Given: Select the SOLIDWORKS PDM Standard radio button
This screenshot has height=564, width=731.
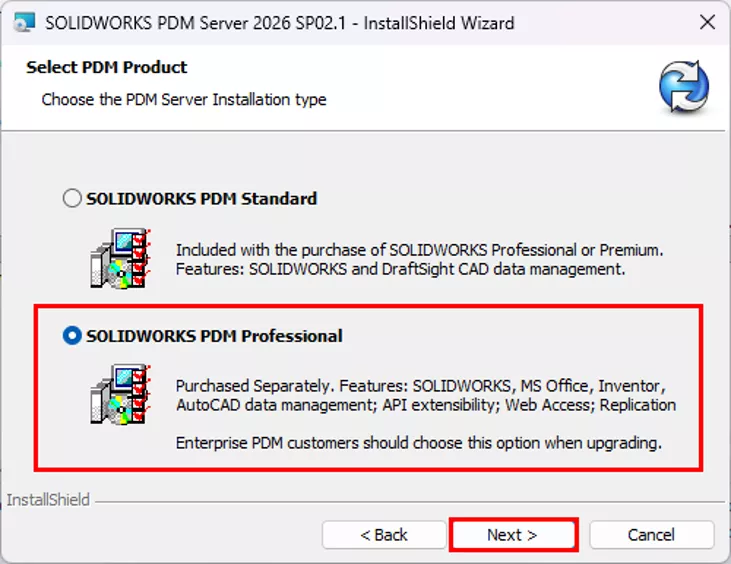Looking at the screenshot, I should tap(72, 198).
